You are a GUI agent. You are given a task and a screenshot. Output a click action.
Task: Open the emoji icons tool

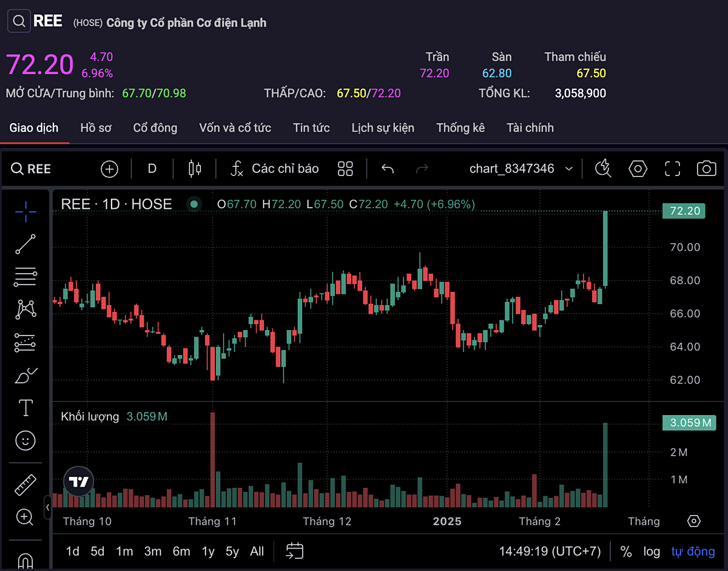click(x=25, y=440)
